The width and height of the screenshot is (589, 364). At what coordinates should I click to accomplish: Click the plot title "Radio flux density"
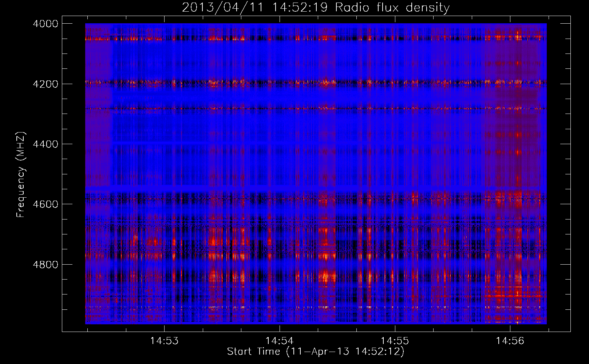[392, 8]
